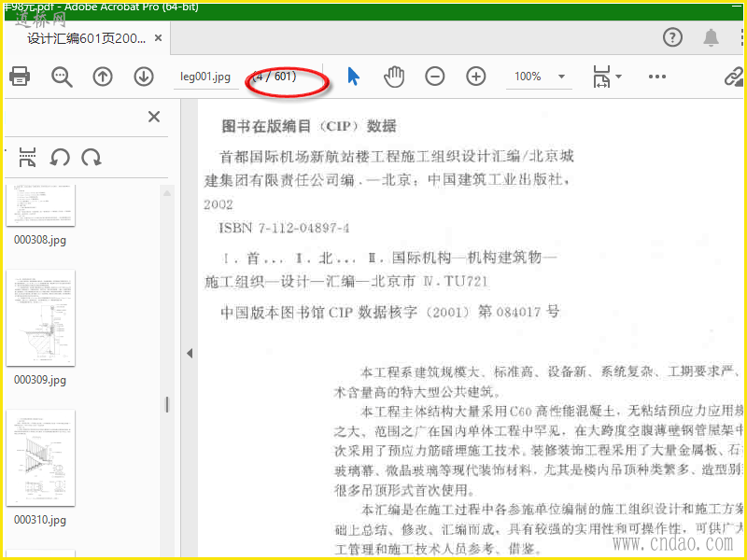This screenshot has height=560, width=747.
Task: Click the Print icon in the toolbar
Action: tap(20, 77)
